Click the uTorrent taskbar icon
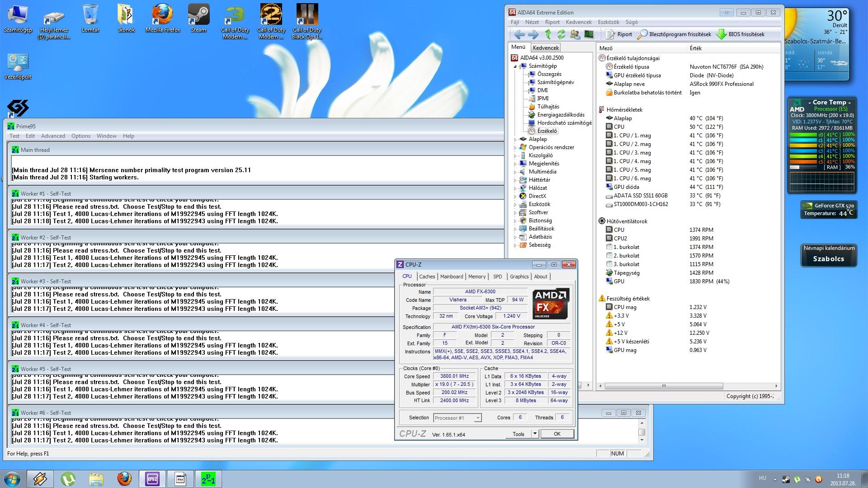Screen dimensions: 868x488 (x=68, y=479)
